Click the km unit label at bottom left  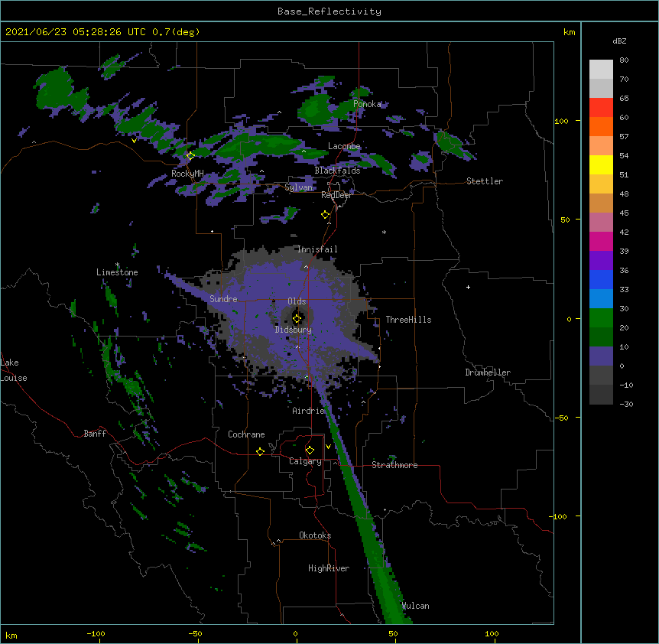[x=11, y=635]
